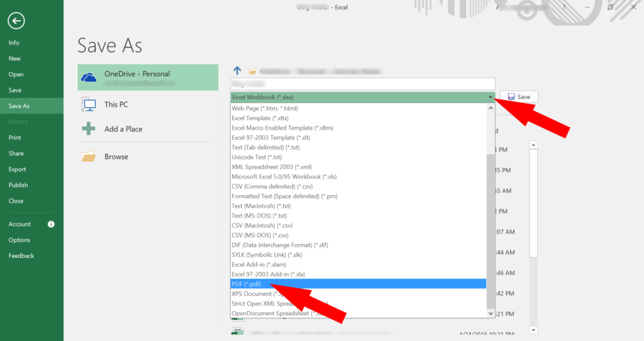
Task: Click Save in the green sidebar
Action: (x=15, y=90)
